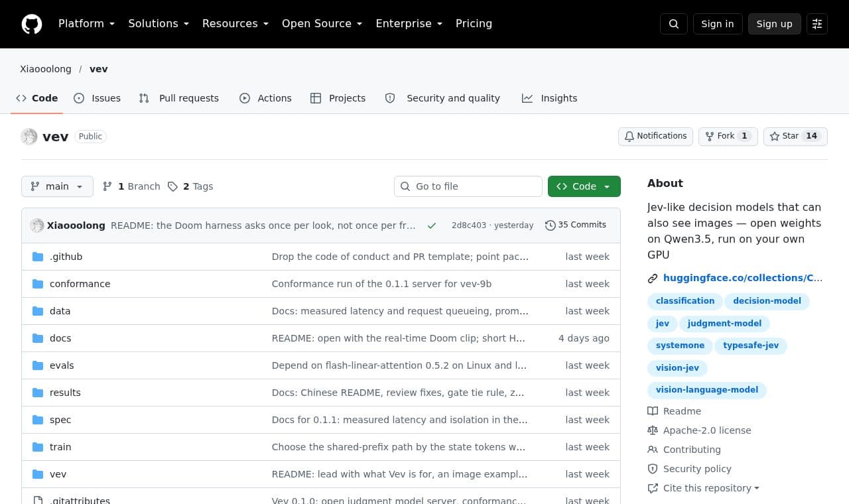Open the branches link showing 1 Branch
This screenshot has height=504, width=849.
click(131, 186)
